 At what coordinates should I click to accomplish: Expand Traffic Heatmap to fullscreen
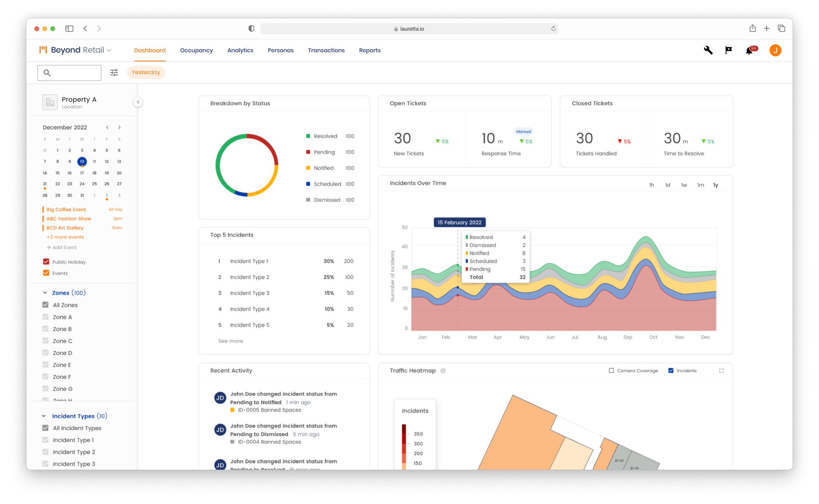coord(721,371)
